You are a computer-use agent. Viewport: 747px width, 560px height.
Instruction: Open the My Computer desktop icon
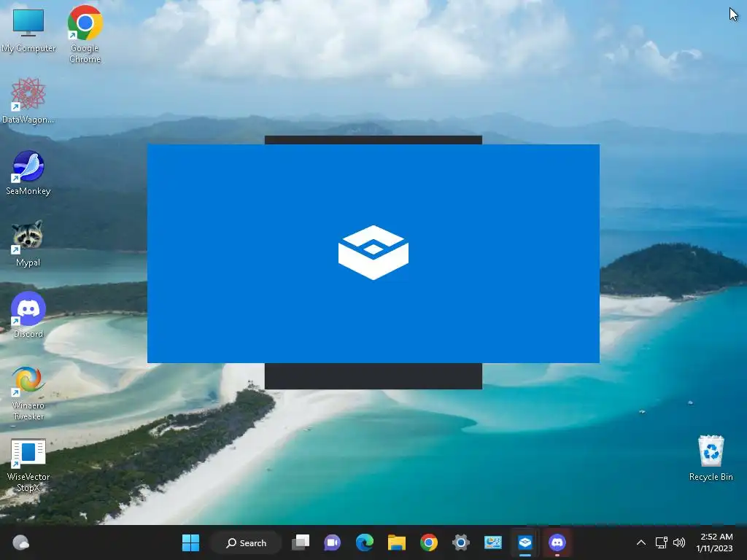(x=28, y=29)
